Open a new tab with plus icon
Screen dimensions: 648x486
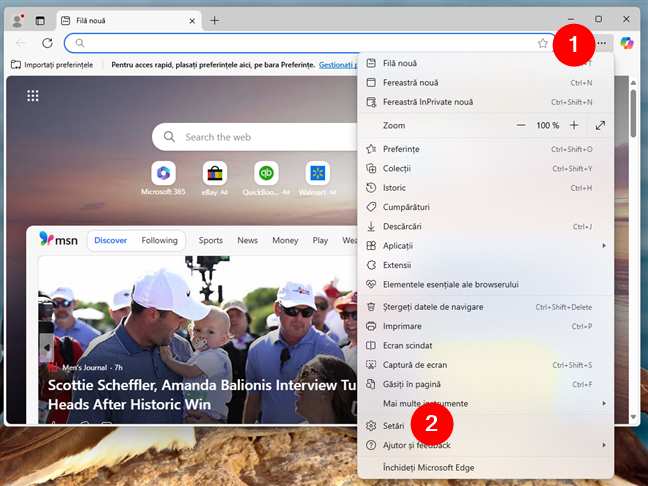pyautogui.click(x=214, y=21)
